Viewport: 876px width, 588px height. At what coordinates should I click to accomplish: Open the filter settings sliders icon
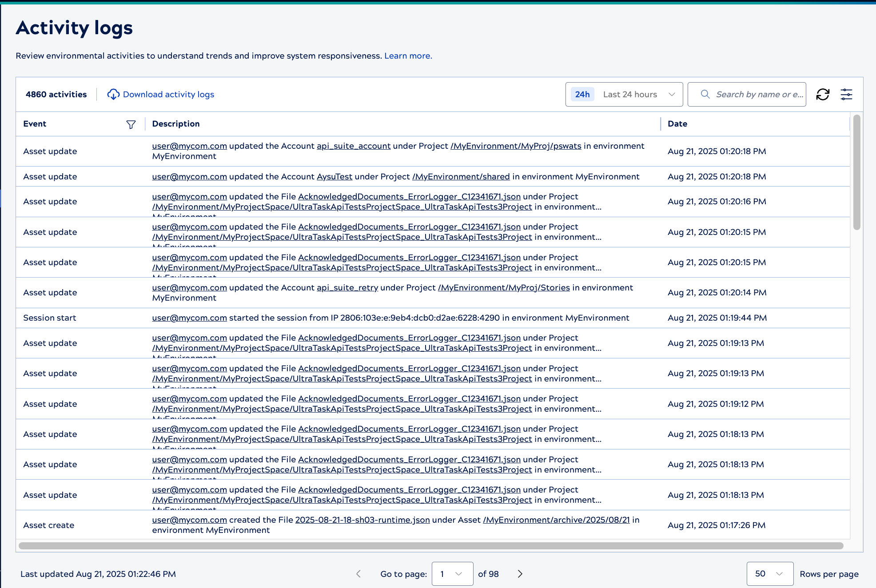pyautogui.click(x=846, y=94)
